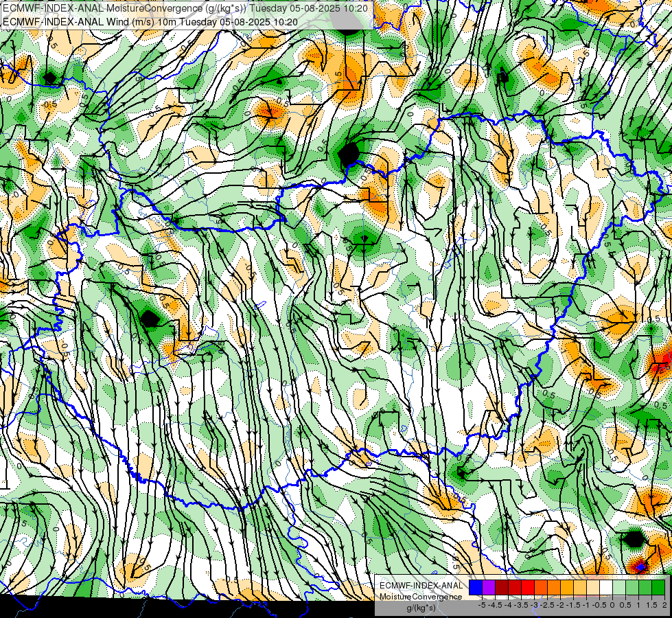Select the medium green legend swatch between 1 and 1.5
Image resolution: width=672 pixels, height=618 pixels.
pyautogui.click(x=645, y=588)
